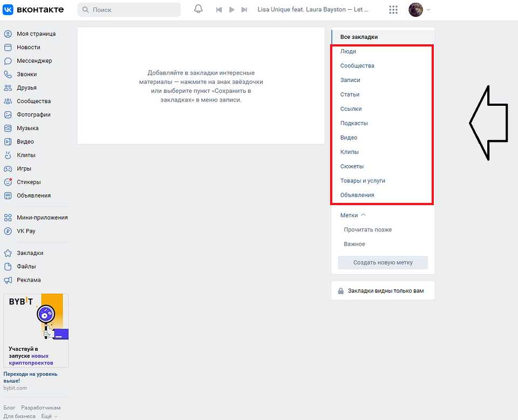Click the Моя страница profile icon
518x420 pixels.
click(8, 33)
